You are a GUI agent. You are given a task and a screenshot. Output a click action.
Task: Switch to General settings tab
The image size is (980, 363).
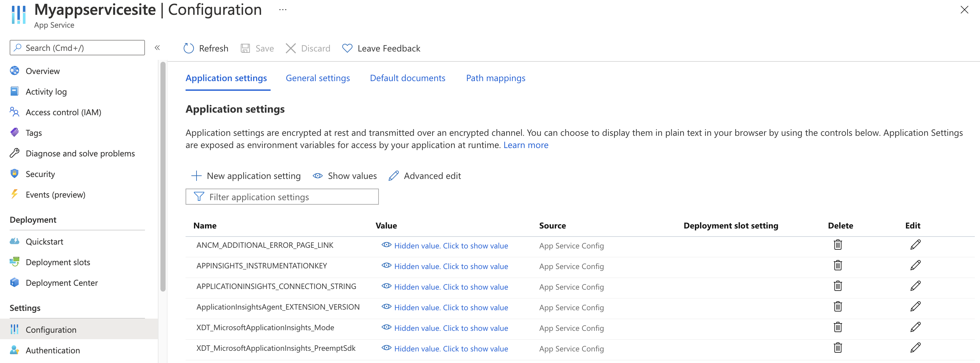[x=318, y=78]
